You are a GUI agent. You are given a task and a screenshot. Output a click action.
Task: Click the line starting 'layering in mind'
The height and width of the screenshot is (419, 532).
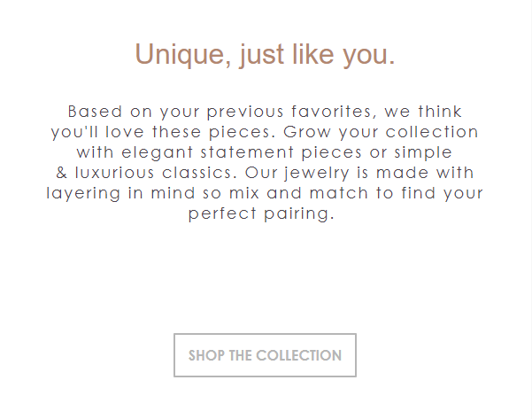pos(265,192)
